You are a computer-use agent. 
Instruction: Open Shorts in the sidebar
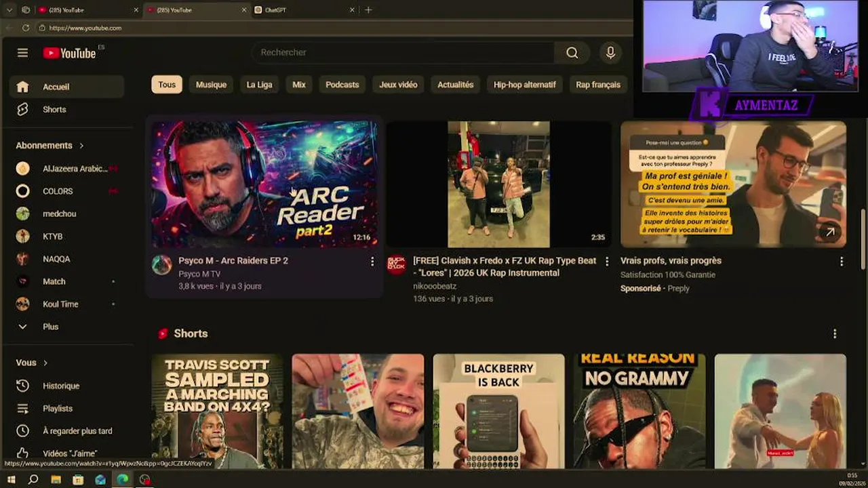pos(66,109)
